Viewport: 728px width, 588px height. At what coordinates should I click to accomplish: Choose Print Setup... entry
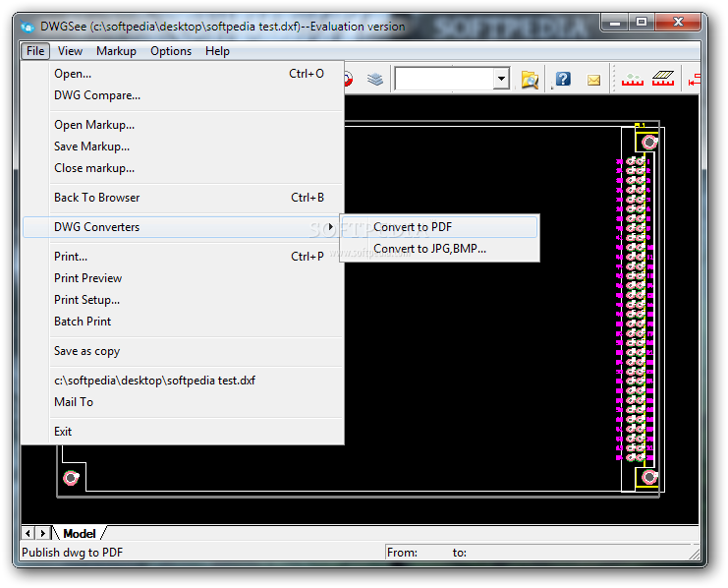pyautogui.click(x=184, y=300)
